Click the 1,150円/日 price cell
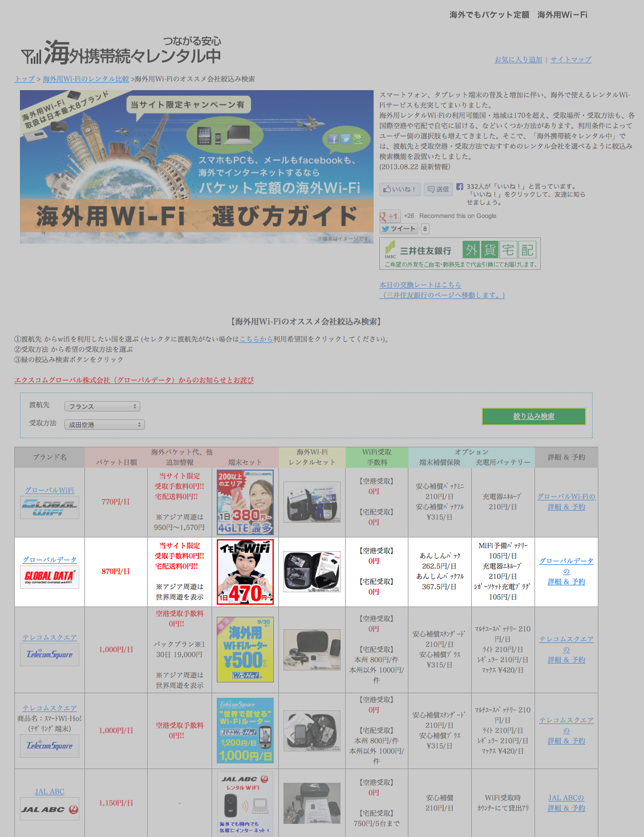The height and width of the screenshot is (837, 644). tap(116, 803)
